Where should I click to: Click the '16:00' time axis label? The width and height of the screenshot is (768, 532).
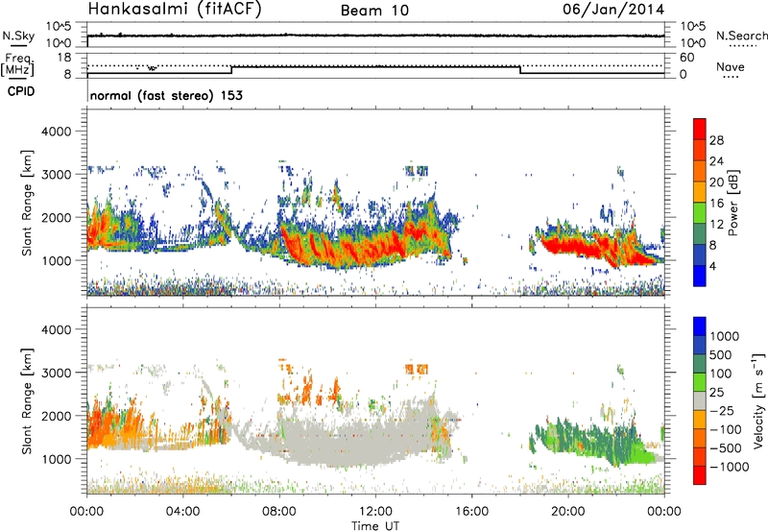[471, 512]
